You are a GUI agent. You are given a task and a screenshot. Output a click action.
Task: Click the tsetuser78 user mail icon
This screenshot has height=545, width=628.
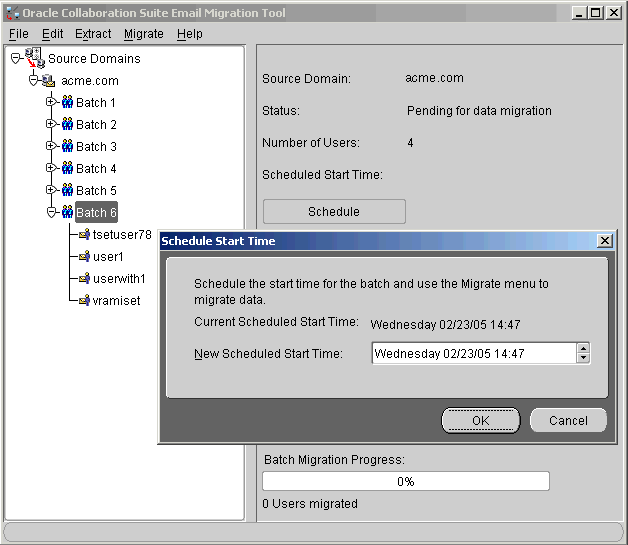coord(85,234)
